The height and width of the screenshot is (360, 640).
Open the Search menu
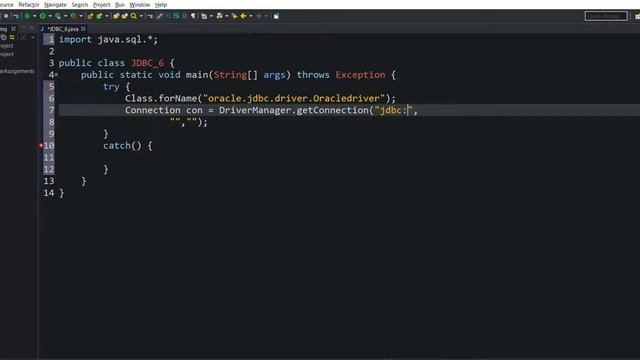click(80, 4)
